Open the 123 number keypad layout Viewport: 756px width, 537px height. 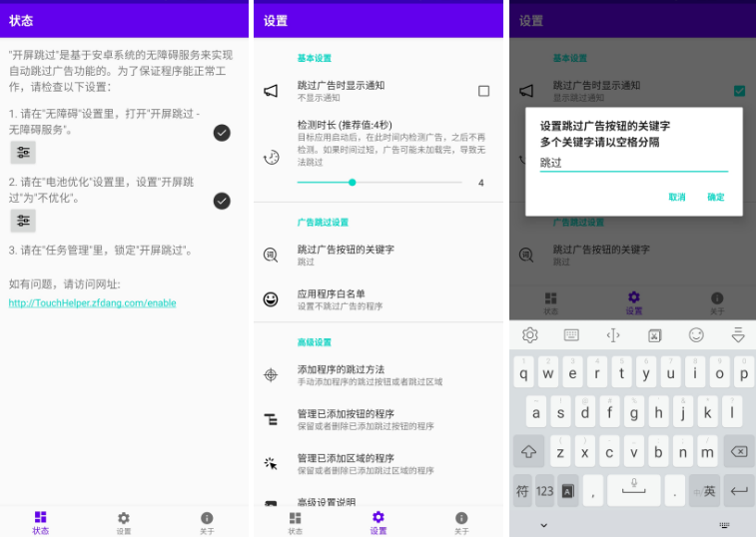(545, 490)
